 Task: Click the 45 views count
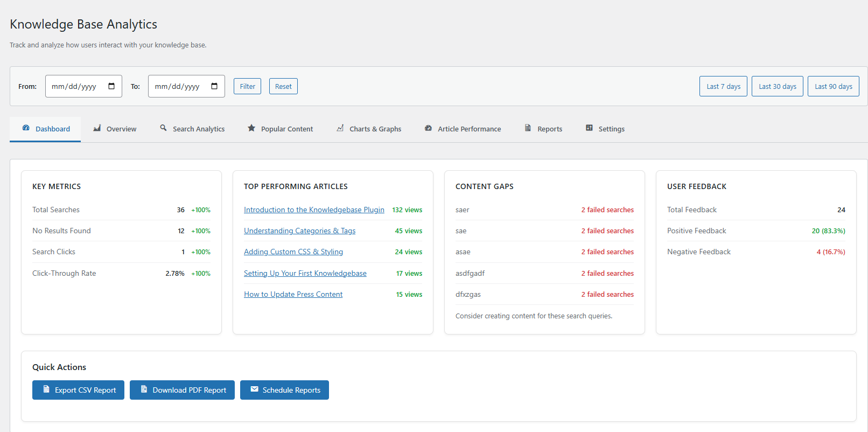tap(409, 231)
